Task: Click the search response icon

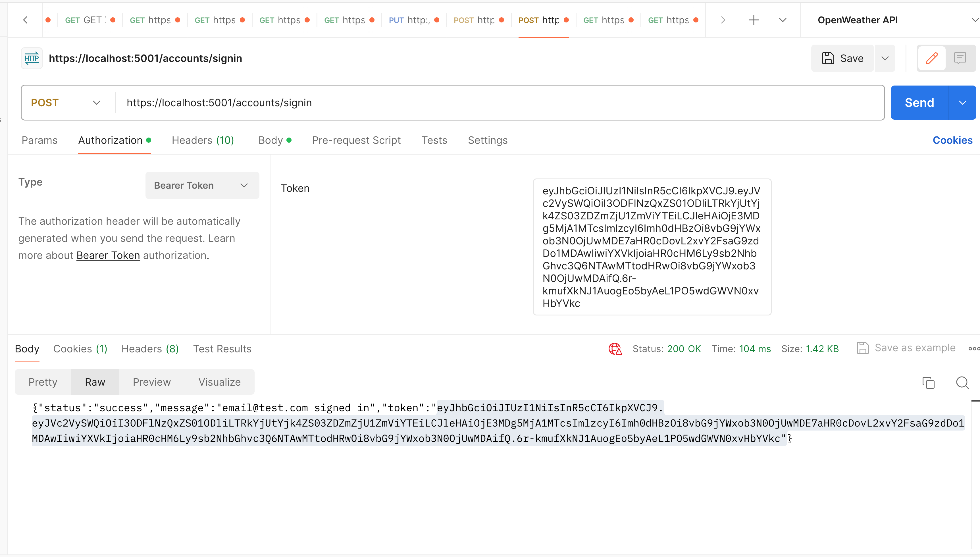Action: (962, 383)
